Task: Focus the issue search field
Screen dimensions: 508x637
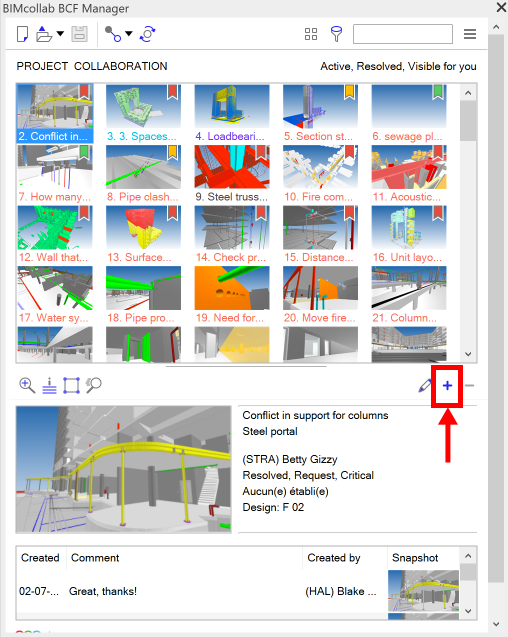Action: pyautogui.click(x=403, y=34)
